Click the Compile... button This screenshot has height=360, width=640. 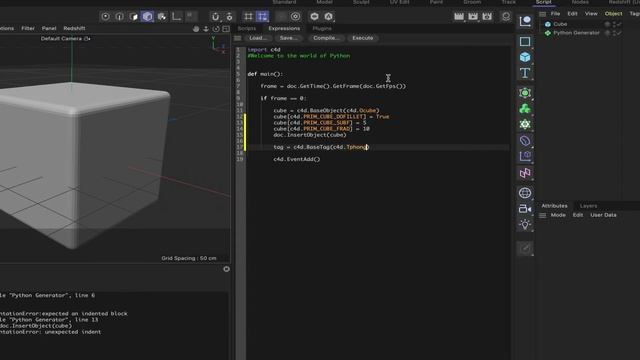(326, 38)
